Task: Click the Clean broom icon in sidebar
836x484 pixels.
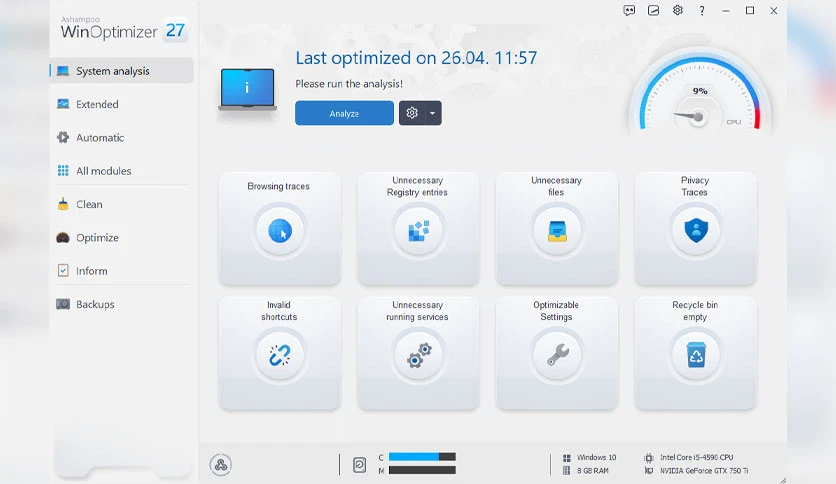Action: [63, 204]
